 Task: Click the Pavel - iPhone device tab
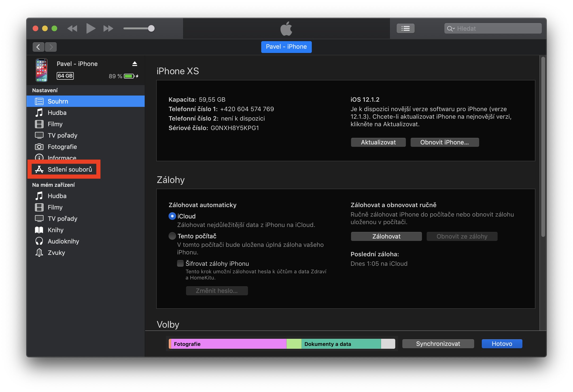[x=286, y=47]
